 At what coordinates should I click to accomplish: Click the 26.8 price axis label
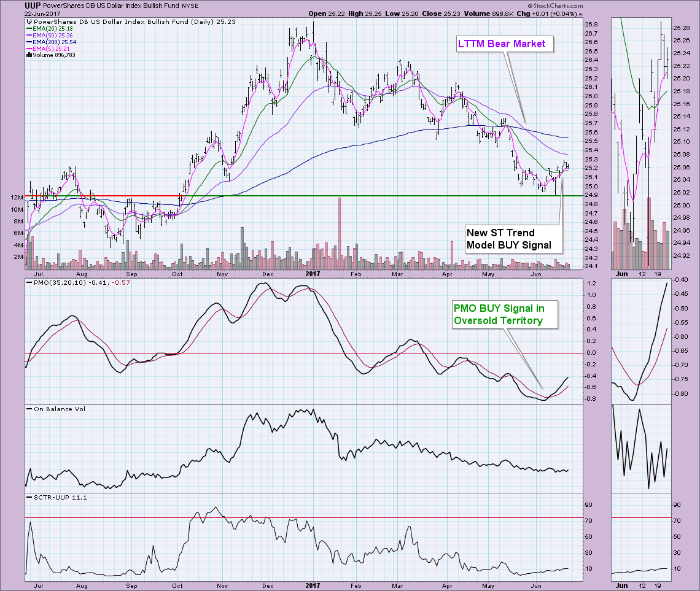[x=591, y=24]
